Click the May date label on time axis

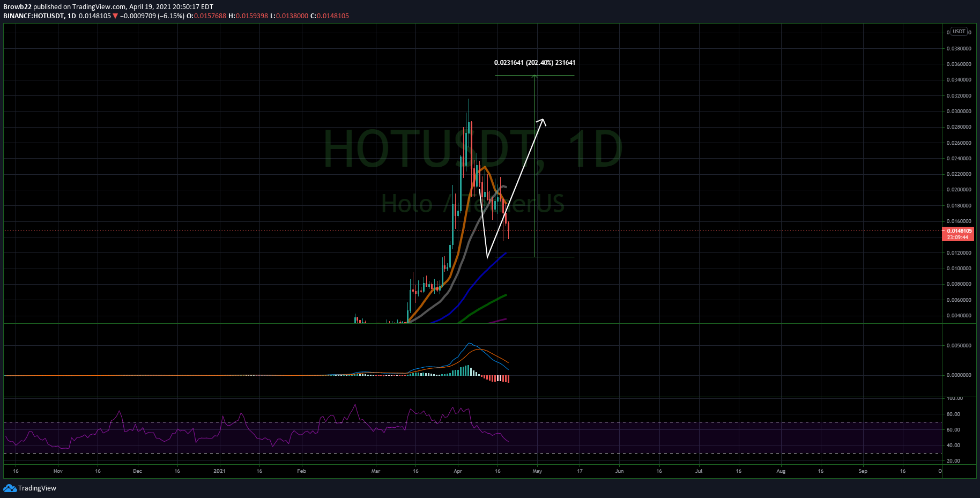tap(537, 471)
